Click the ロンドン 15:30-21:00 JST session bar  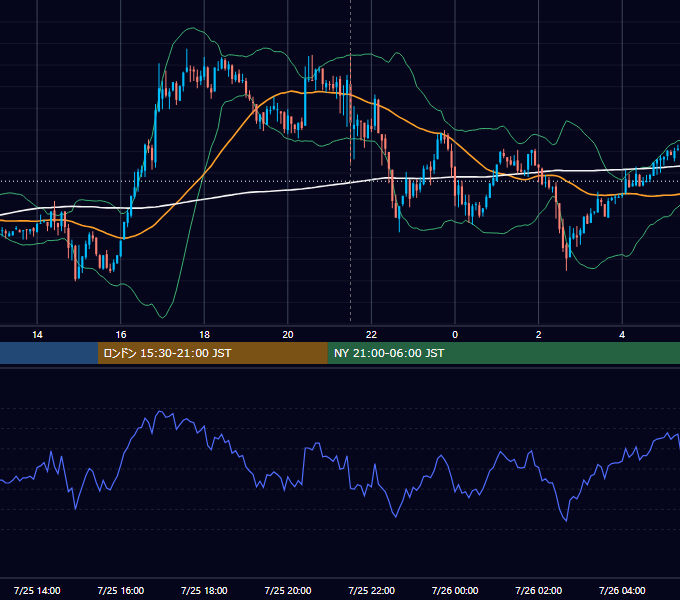pyautogui.click(x=212, y=353)
